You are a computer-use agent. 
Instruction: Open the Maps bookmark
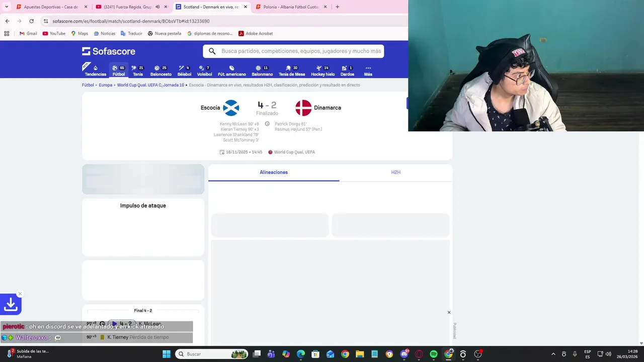pyautogui.click(x=79, y=34)
